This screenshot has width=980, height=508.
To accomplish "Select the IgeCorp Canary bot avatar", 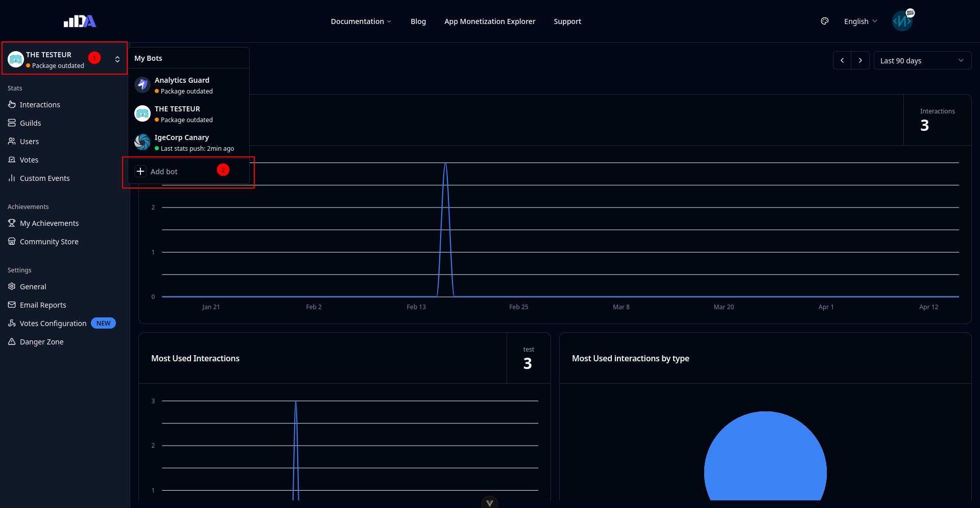I will point(142,142).
